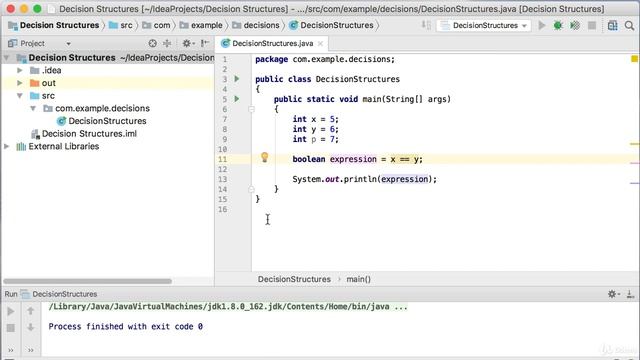Click DecisionStructures in editor bottom breadcrumb

coord(294,279)
